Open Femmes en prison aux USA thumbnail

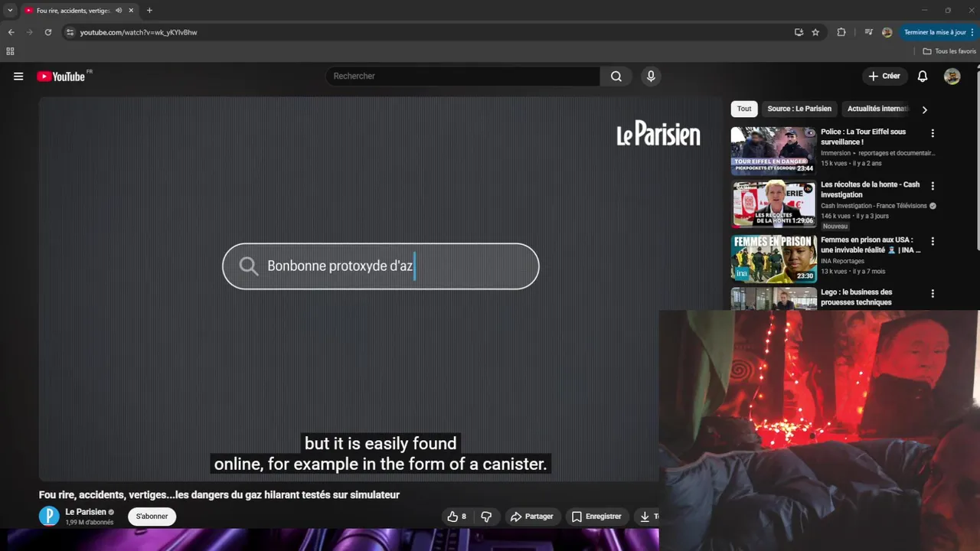coord(773,258)
